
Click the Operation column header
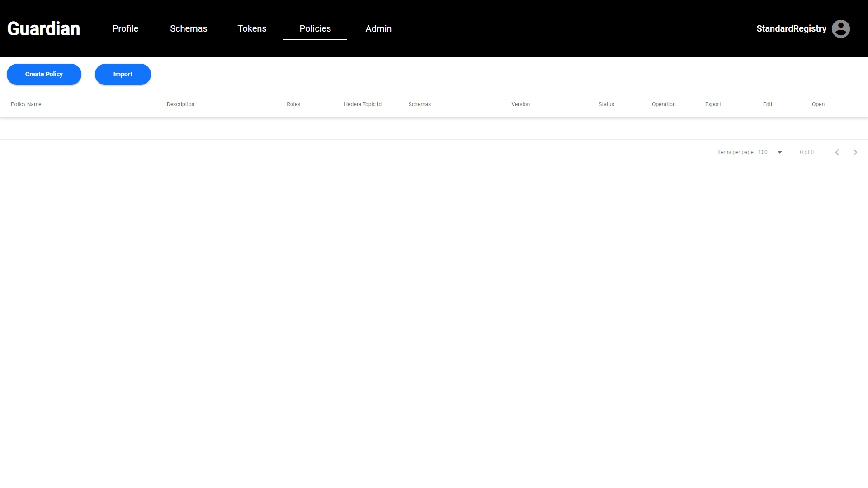pos(664,104)
